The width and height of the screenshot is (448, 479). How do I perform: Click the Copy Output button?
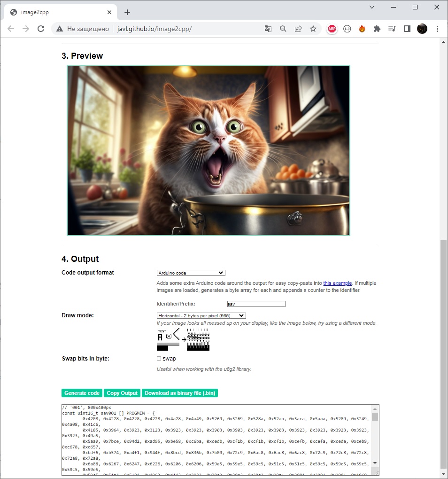tap(122, 393)
